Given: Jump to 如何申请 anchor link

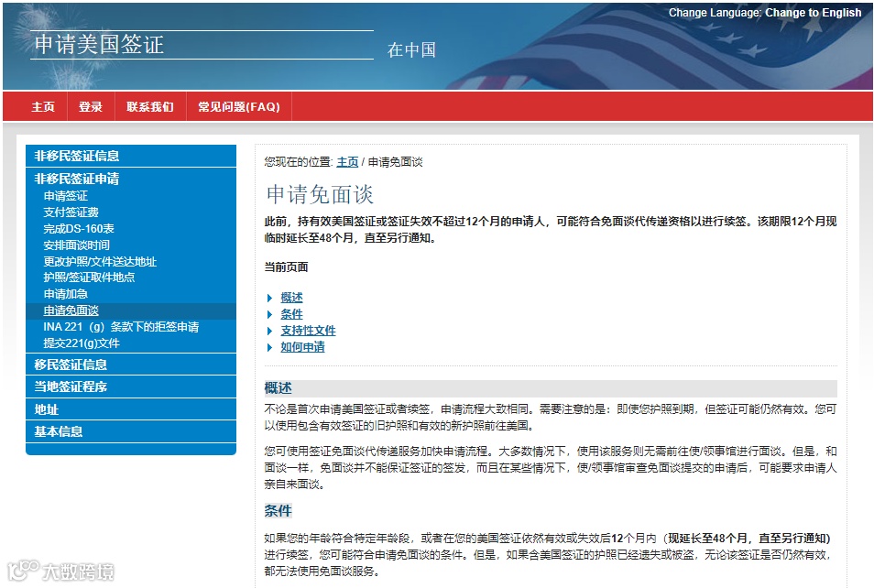Looking at the screenshot, I should click(x=302, y=347).
